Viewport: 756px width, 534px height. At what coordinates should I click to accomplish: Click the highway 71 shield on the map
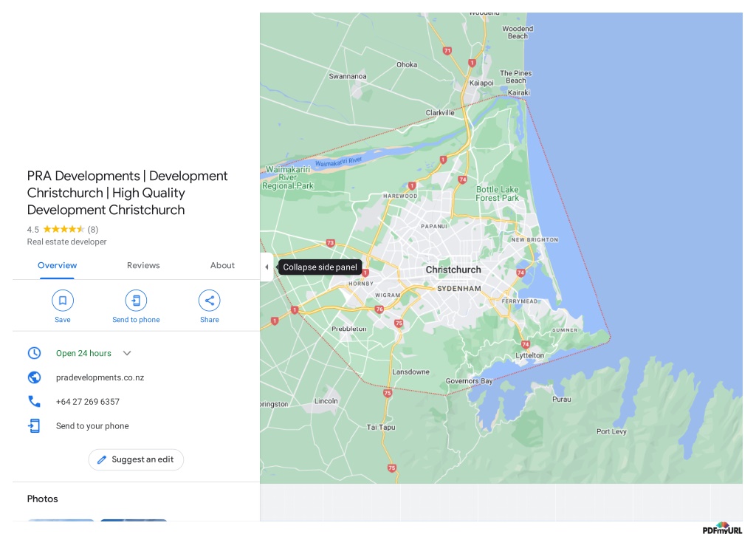447,51
